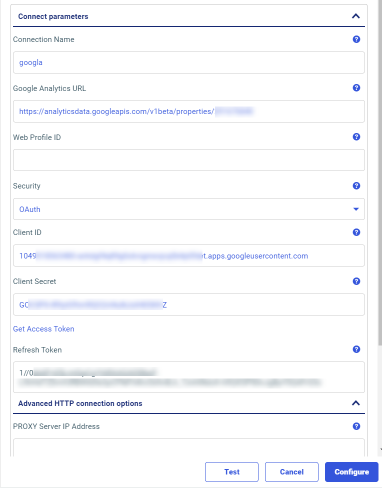The height and width of the screenshot is (488, 382).
Task: Open help for Client ID field
Action: (x=356, y=232)
